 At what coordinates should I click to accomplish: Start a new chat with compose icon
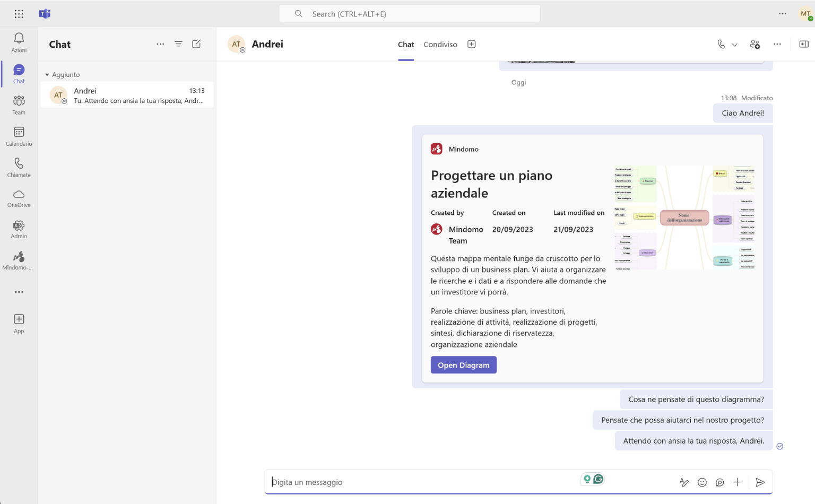click(x=196, y=44)
